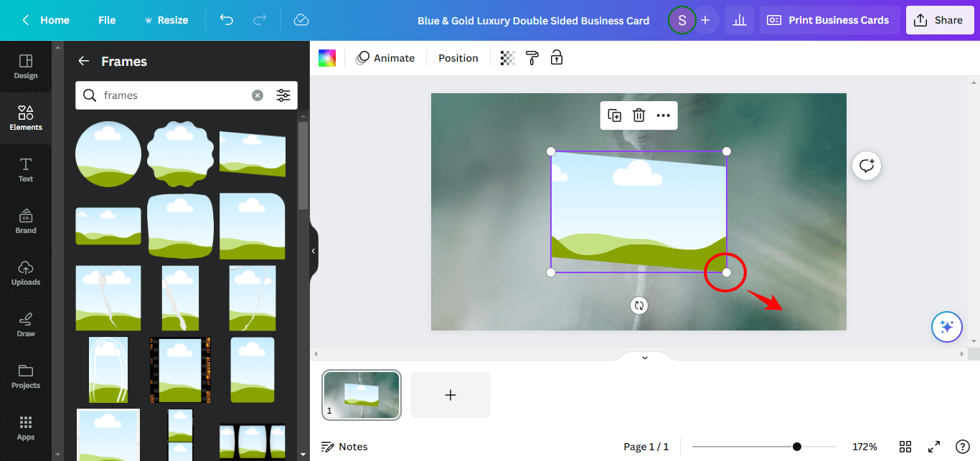Switch to the Draw panel
This screenshot has width=980, height=461.
[x=25, y=323]
